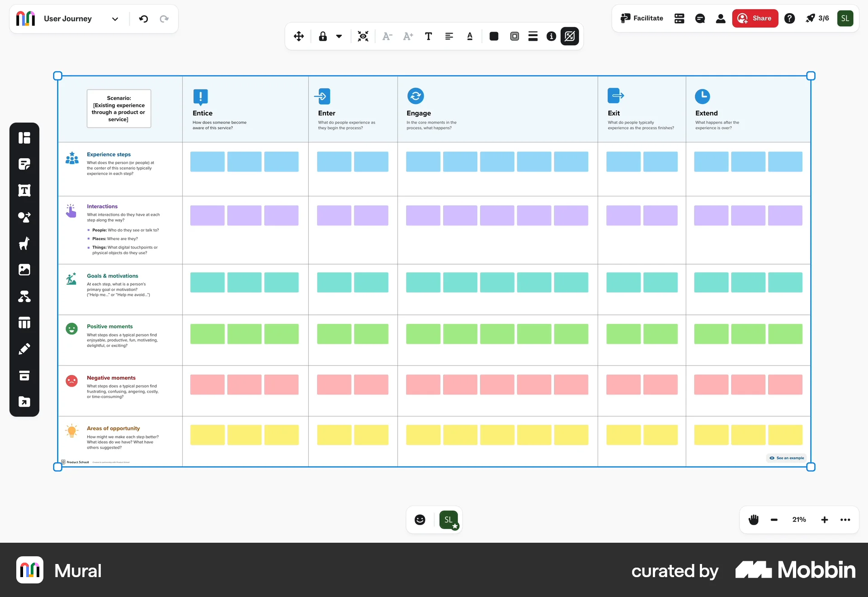Expand the lock options dropdown arrow
Image resolution: width=868 pixels, height=597 pixels.
[x=339, y=36]
